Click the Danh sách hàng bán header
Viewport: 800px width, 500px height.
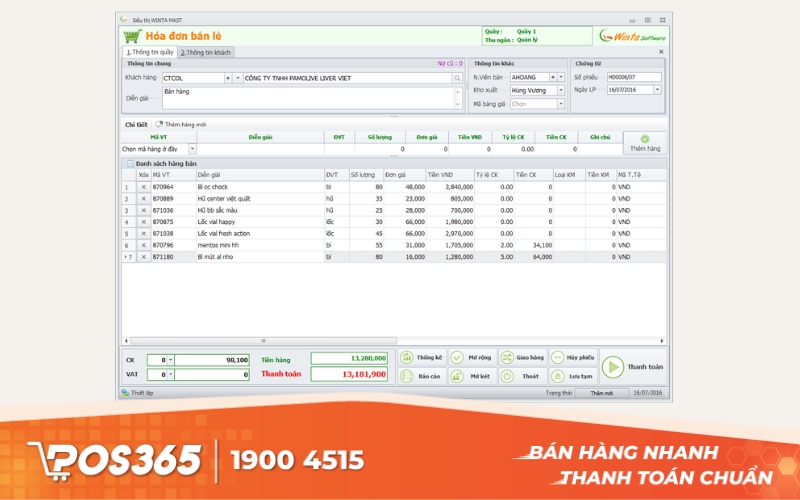(166, 164)
